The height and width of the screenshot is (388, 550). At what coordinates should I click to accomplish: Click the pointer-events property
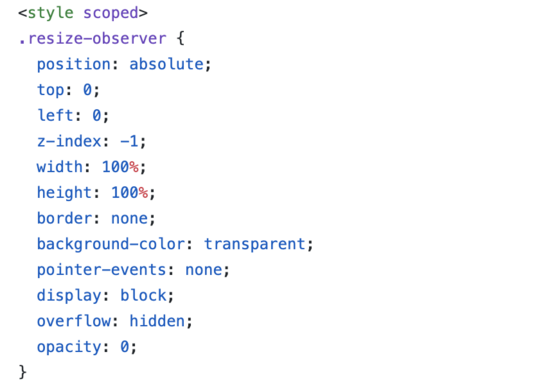pyautogui.click(x=101, y=270)
